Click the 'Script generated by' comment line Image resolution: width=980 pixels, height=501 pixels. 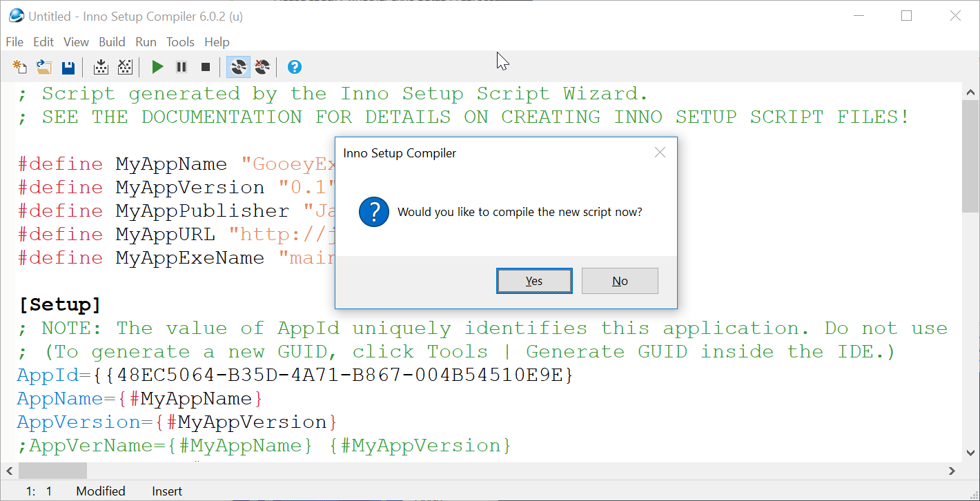click(x=333, y=93)
